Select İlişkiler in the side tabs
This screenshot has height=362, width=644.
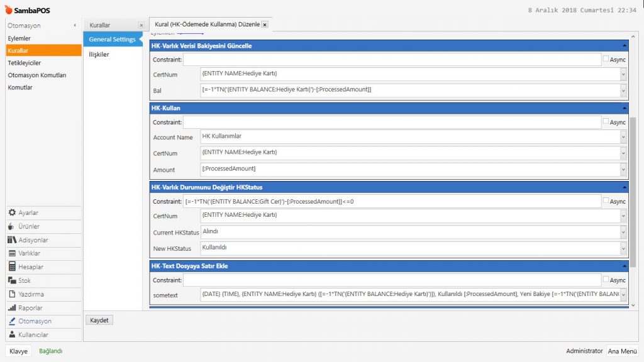click(x=99, y=55)
